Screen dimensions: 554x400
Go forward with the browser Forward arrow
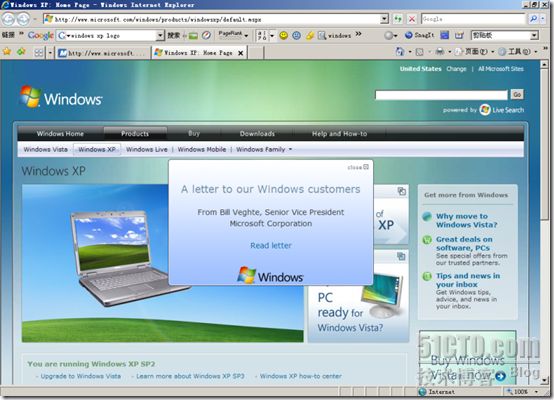pos(23,19)
